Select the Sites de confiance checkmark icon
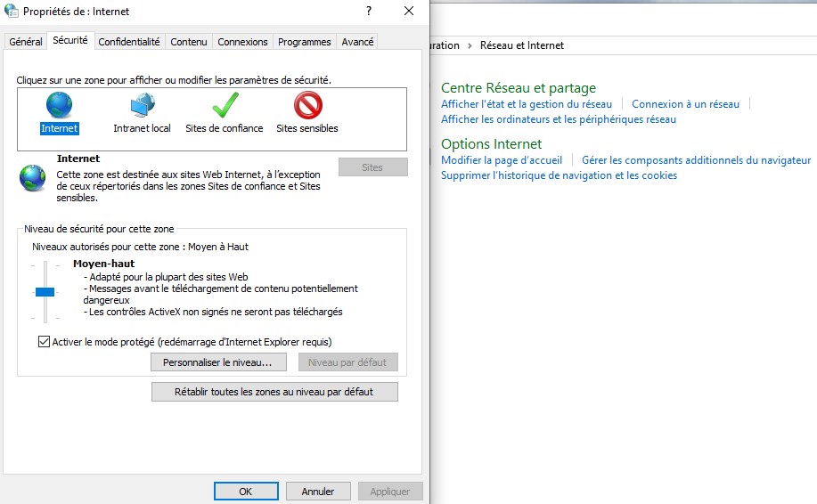 click(x=225, y=106)
